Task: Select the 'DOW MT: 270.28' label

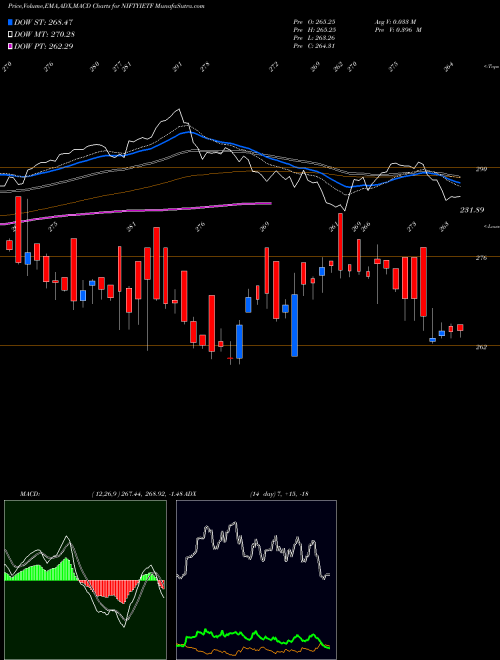Action: [45, 34]
